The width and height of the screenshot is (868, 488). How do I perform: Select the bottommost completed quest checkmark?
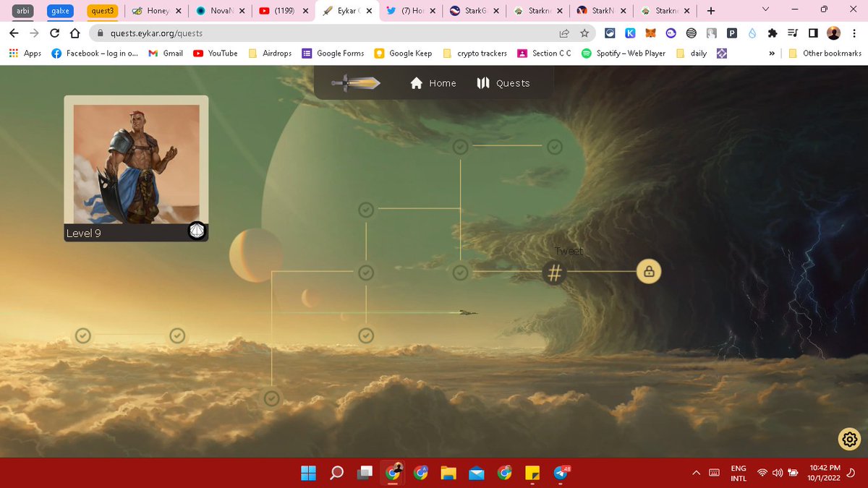click(x=271, y=398)
